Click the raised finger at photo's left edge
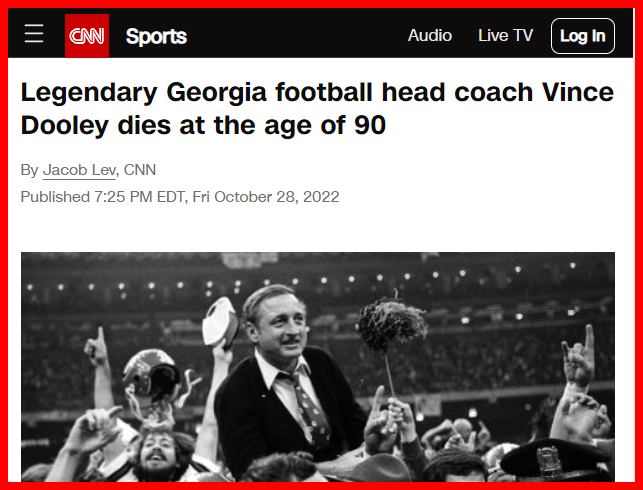Viewport: 643px width, 490px height. pos(98,348)
